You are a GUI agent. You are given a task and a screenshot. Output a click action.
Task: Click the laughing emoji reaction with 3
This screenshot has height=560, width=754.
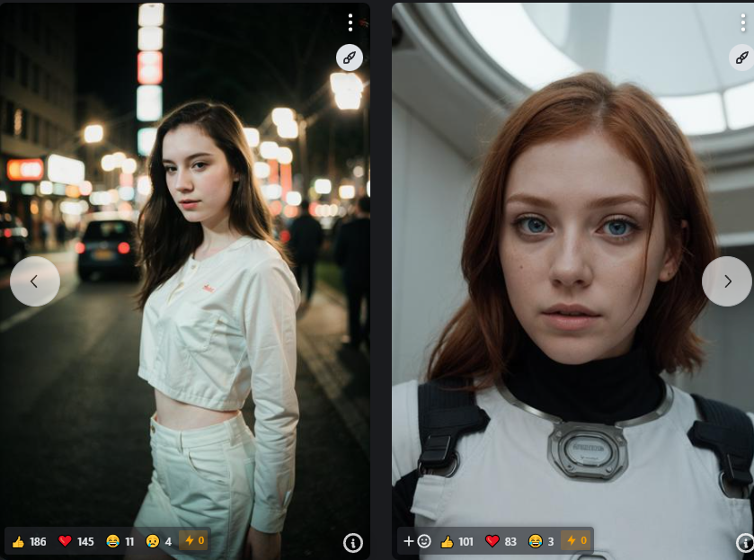pyautogui.click(x=541, y=541)
